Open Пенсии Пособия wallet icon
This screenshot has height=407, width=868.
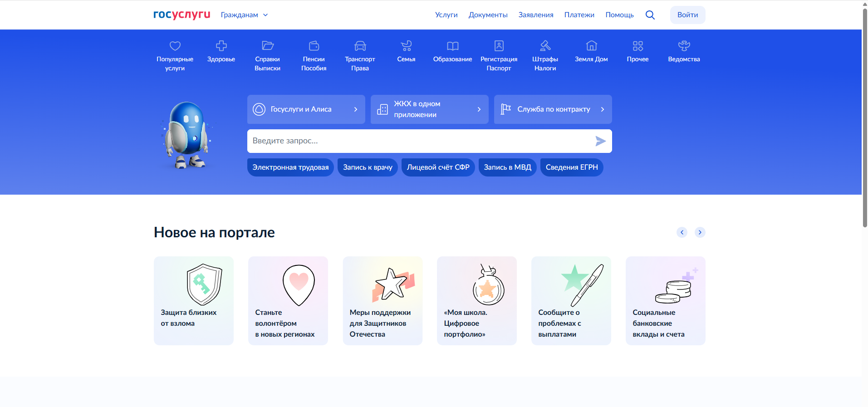point(314,46)
